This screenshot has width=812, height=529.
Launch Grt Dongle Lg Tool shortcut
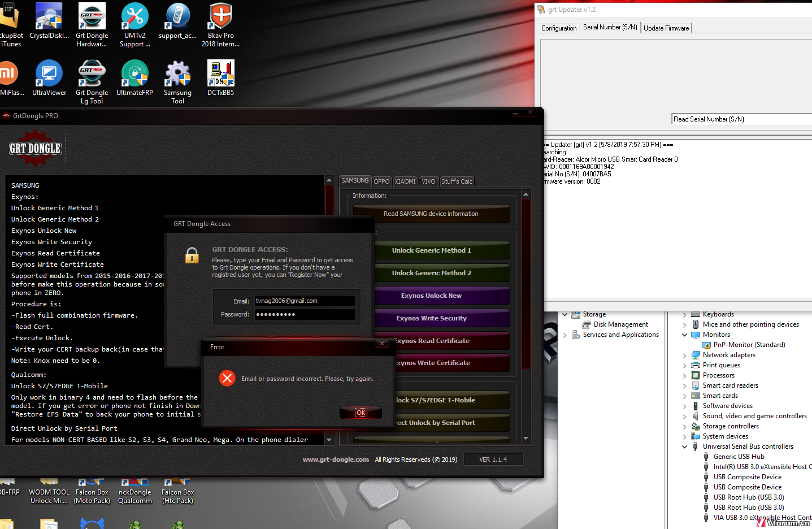tap(92, 82)
